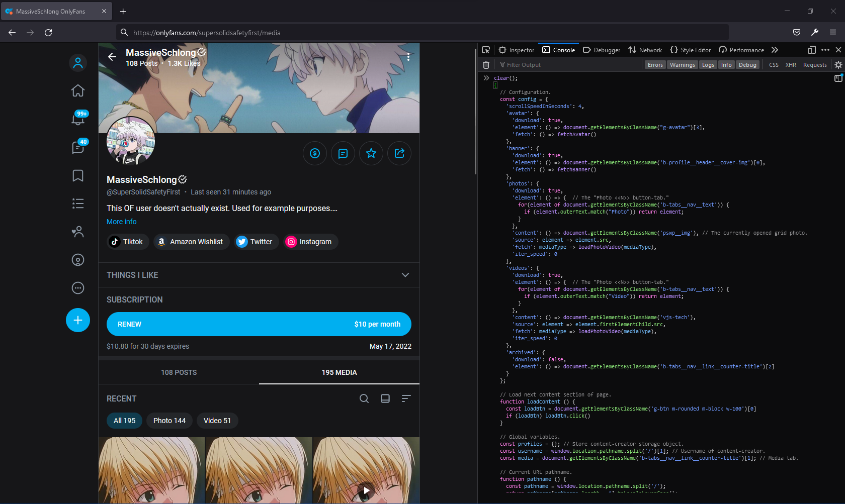Toggle the Errors console filter

pos(655,65)
